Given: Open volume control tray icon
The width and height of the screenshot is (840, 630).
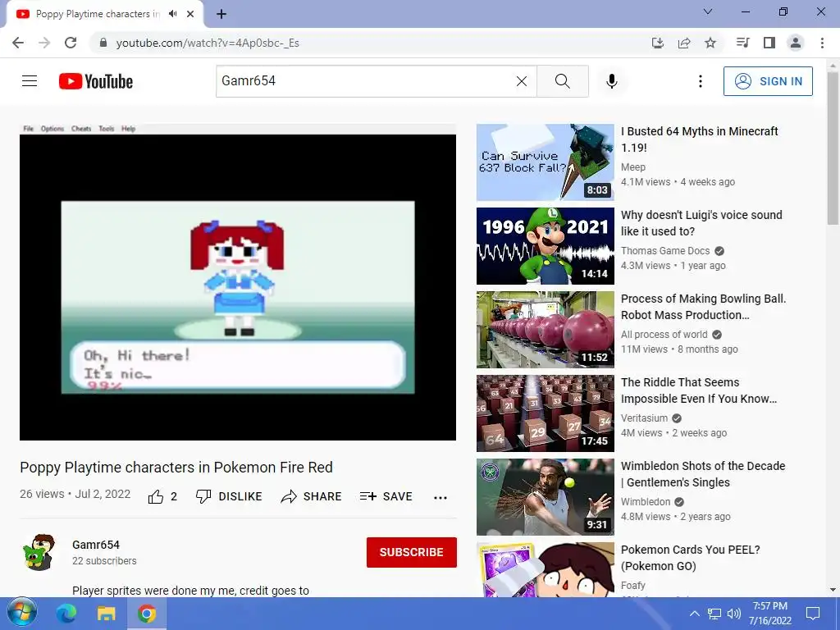Looking at the screenshot, I should point(734,614).
